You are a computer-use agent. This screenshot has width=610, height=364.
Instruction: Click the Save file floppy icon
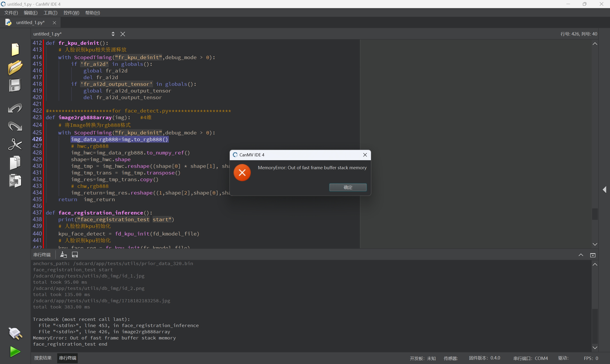pos(15,85)
